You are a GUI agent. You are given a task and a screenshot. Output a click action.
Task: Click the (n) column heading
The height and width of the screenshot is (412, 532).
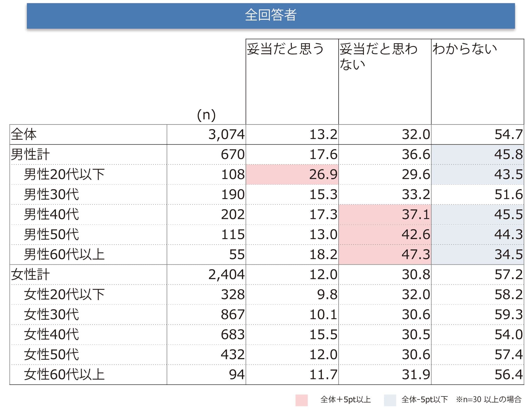pyautogui.click(x=206, y=115)
